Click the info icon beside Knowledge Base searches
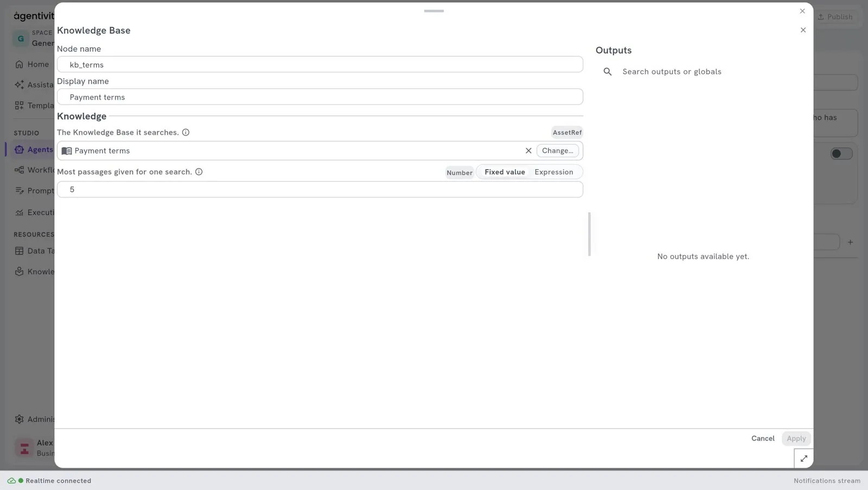 pos(186,132)
